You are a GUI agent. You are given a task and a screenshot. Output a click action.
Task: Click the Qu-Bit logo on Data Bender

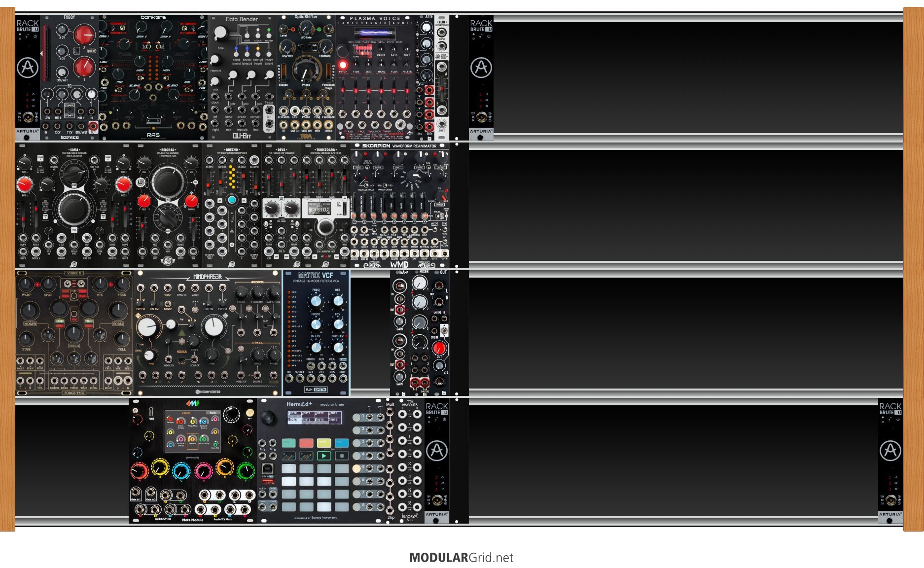coord(242,136)
